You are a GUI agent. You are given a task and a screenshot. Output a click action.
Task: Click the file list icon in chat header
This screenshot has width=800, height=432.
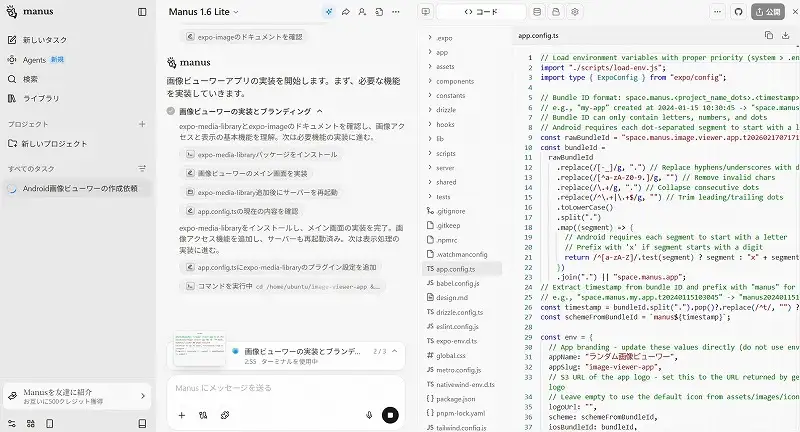(379, 12)
